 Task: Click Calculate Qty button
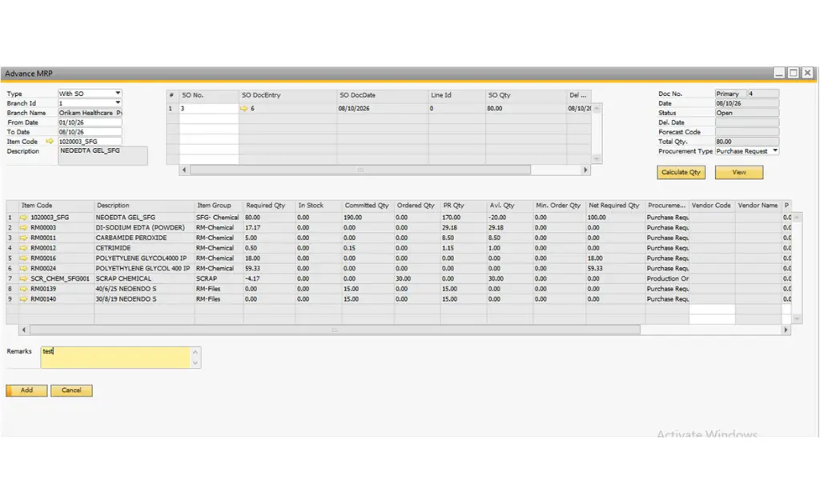coord(681,172)
